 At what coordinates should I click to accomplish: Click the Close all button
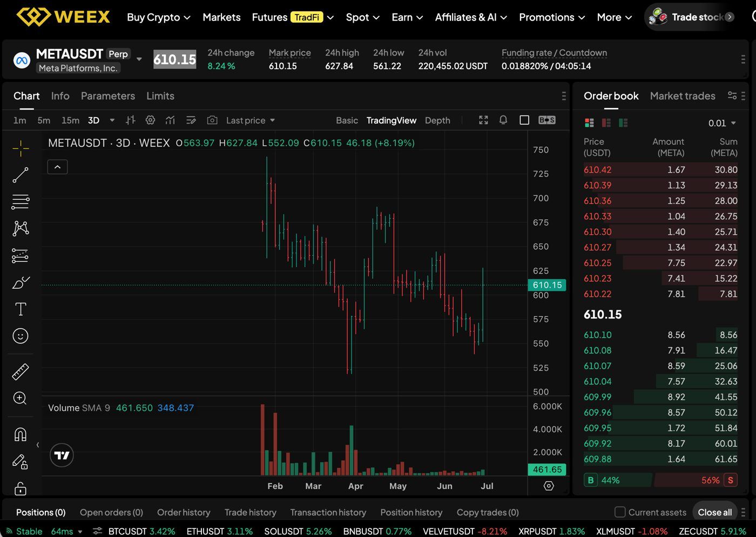714,512
